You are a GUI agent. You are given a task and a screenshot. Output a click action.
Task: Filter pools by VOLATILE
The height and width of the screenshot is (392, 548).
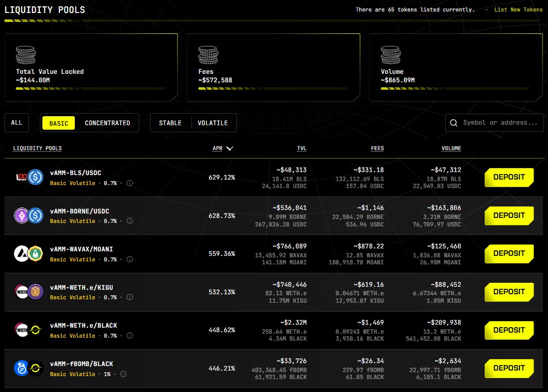pos(212,123)
